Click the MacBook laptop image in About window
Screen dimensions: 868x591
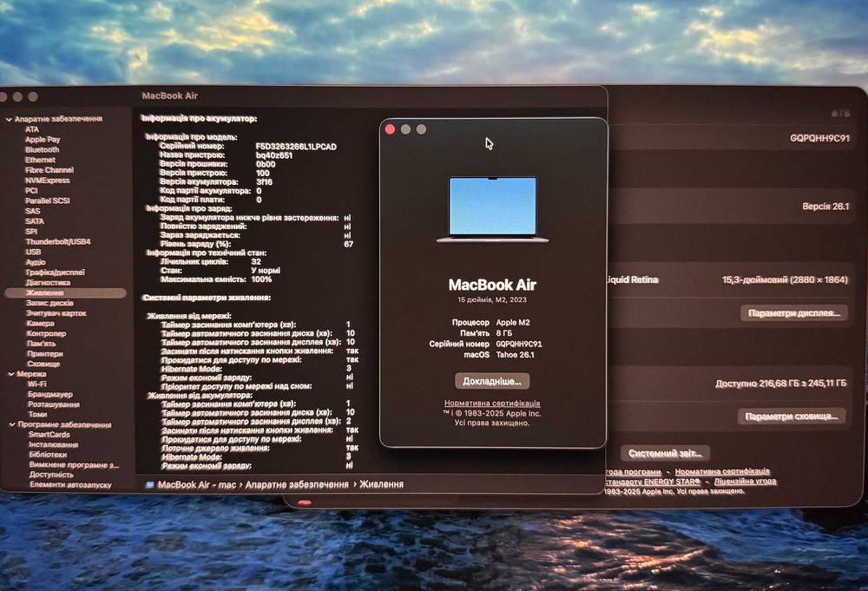(493, 209)
